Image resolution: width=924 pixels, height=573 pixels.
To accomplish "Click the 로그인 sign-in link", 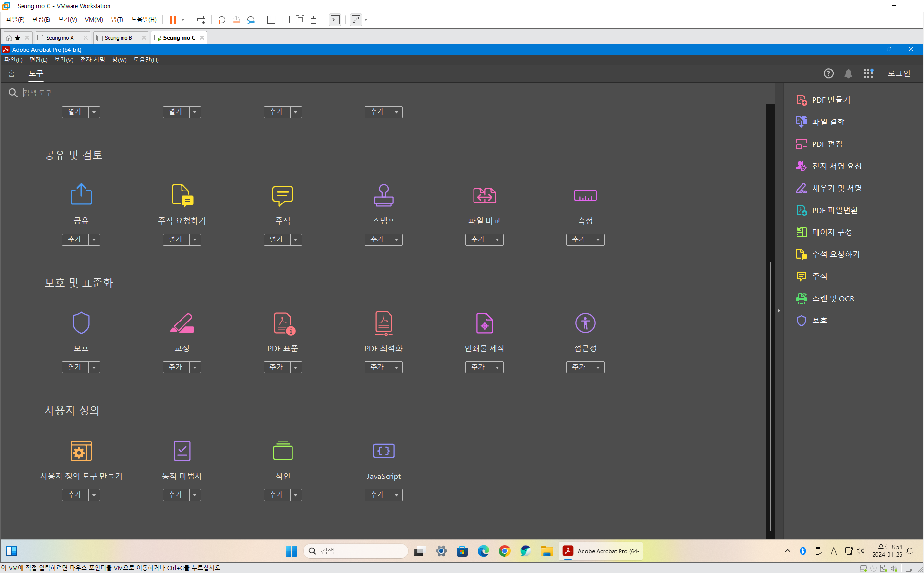I will click(x=898, y=73).
